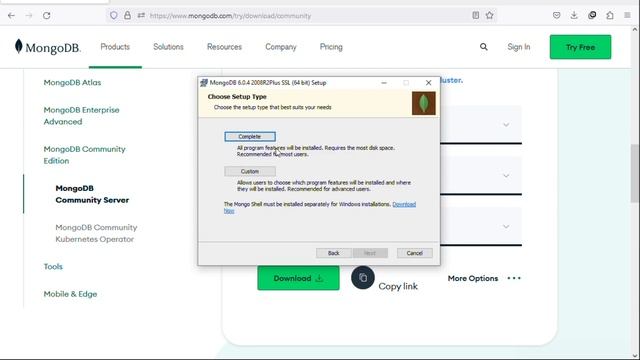Click the Next button in the setup dialog
Viewport: 640px width, 360px height.
click(x=370, y=253)
